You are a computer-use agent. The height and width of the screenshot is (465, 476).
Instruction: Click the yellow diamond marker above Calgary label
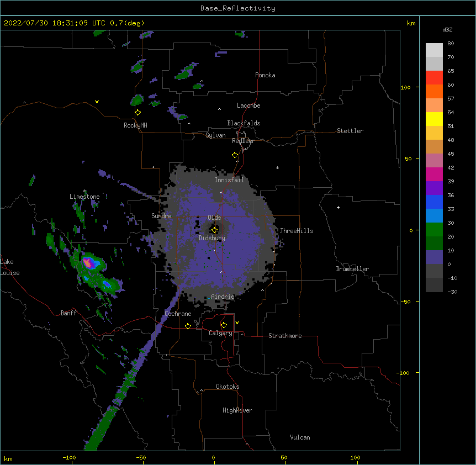[224, 325]
